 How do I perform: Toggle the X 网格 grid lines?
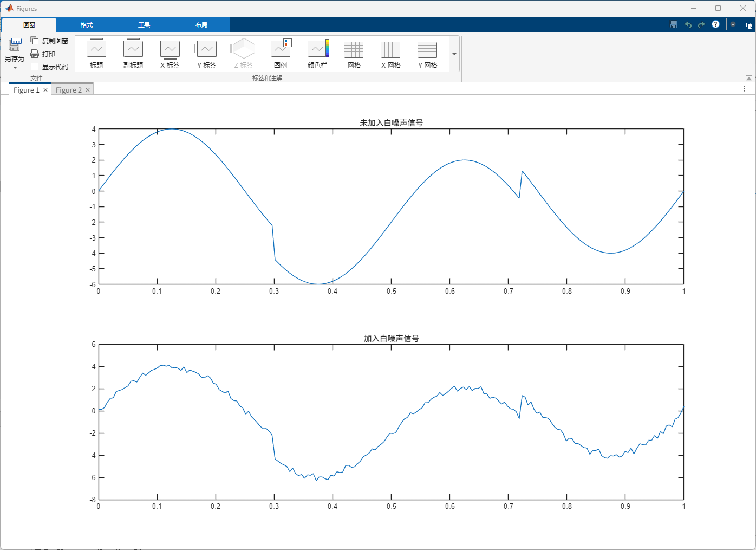pyautogui.click(x=390, y=54)
